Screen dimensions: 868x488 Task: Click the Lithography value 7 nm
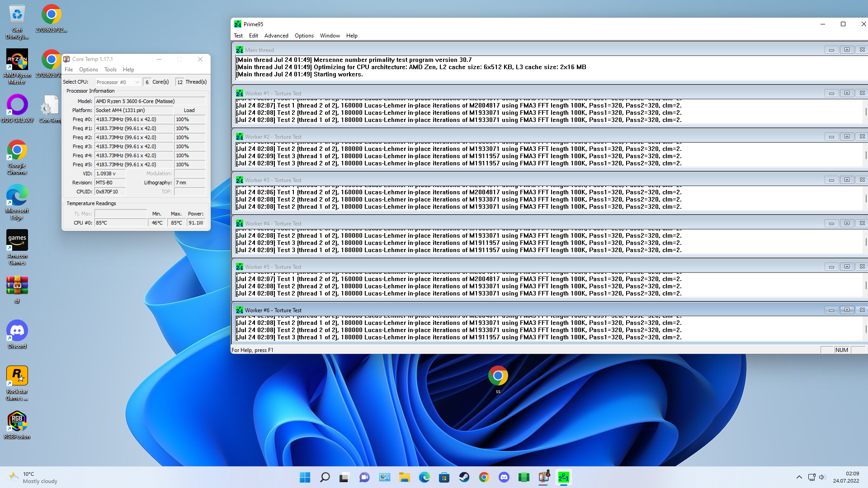click(x=190, y=183)
